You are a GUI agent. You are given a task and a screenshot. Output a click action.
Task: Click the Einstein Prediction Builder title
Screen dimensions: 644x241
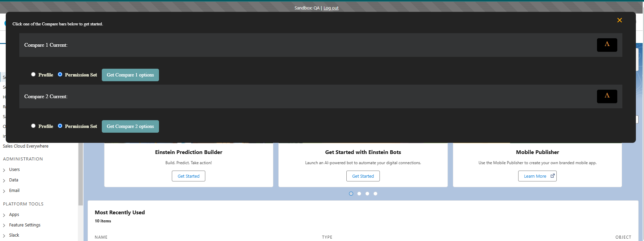click(189, 152)
